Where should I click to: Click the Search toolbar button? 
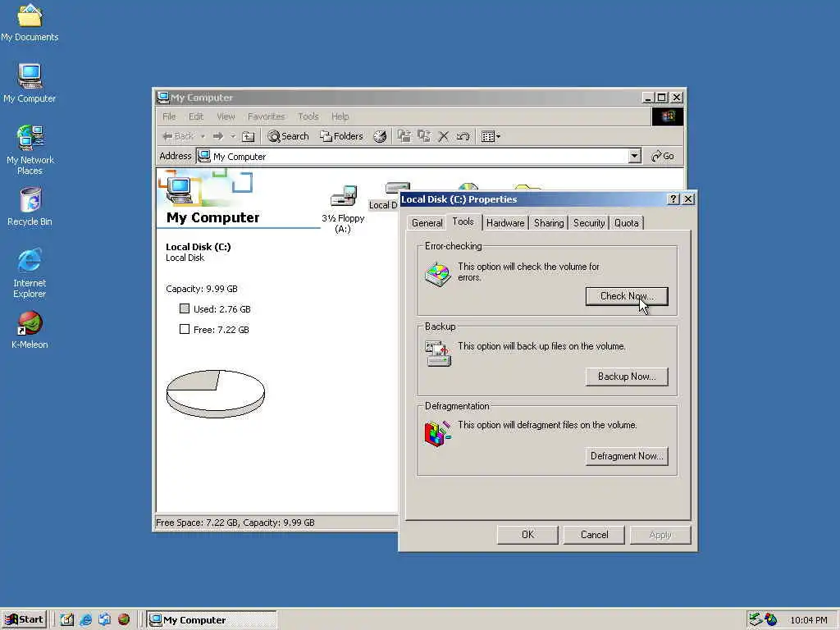tap(288, 137)
